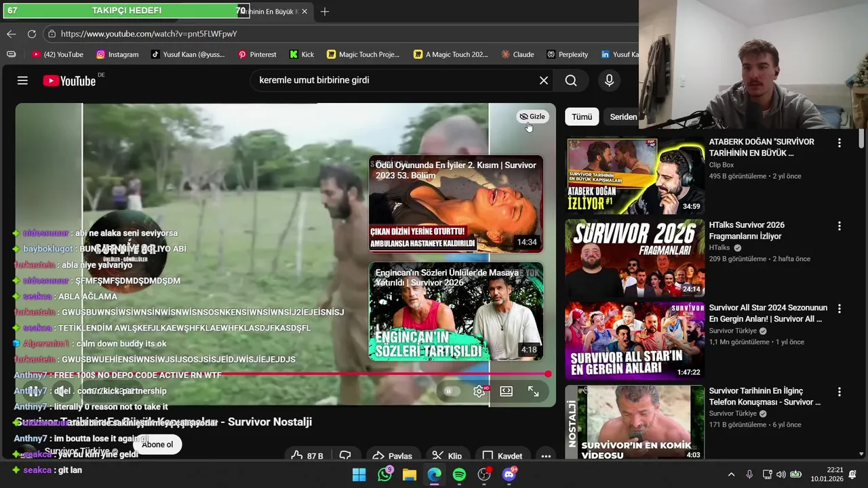Open player settings gear menu
This screenshot has width=868, height=488.
click(479, 391)
